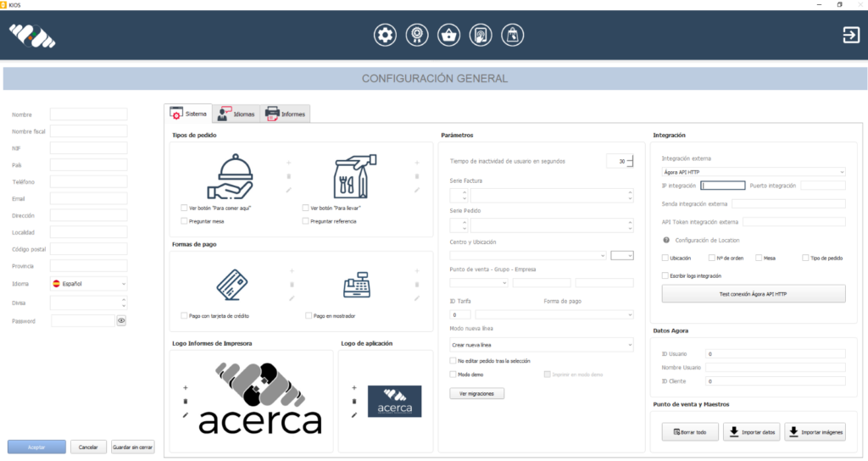Open general settings gear icon in header
Image resolution: width=868 pixels, height=461 pixels.
tap(385, 36)
